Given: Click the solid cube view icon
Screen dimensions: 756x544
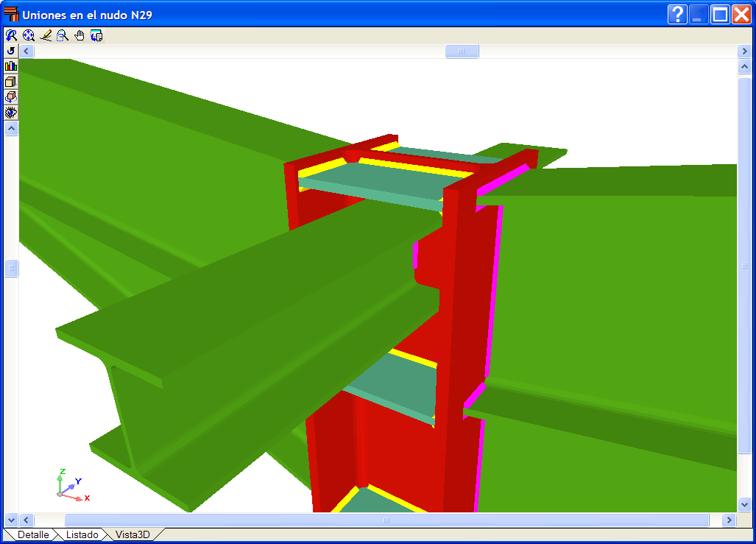Looking at the screenshot, I should [x=11, y=82].
